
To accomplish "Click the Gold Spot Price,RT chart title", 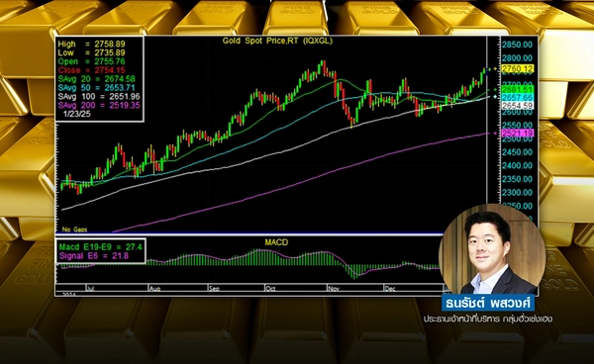I will [x=277, y=41].
